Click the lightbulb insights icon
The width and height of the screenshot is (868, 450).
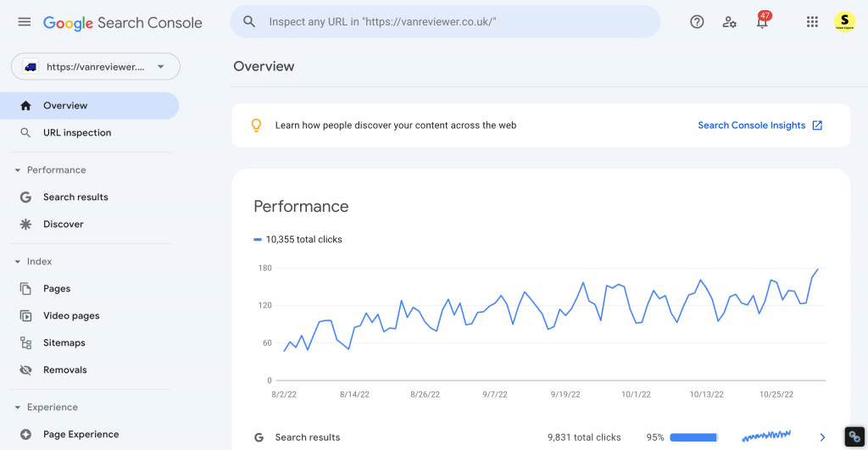(x=256, y=125)
